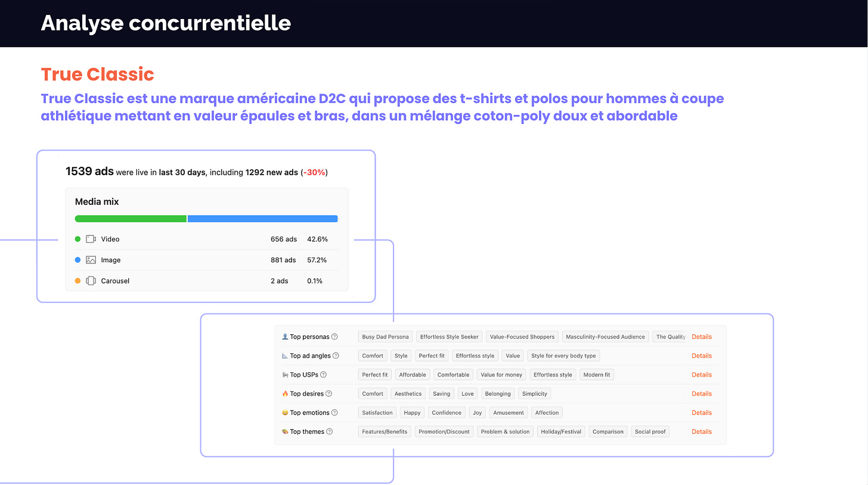Click the green Video segment of the media mix bar

click(x=131, y=219)
